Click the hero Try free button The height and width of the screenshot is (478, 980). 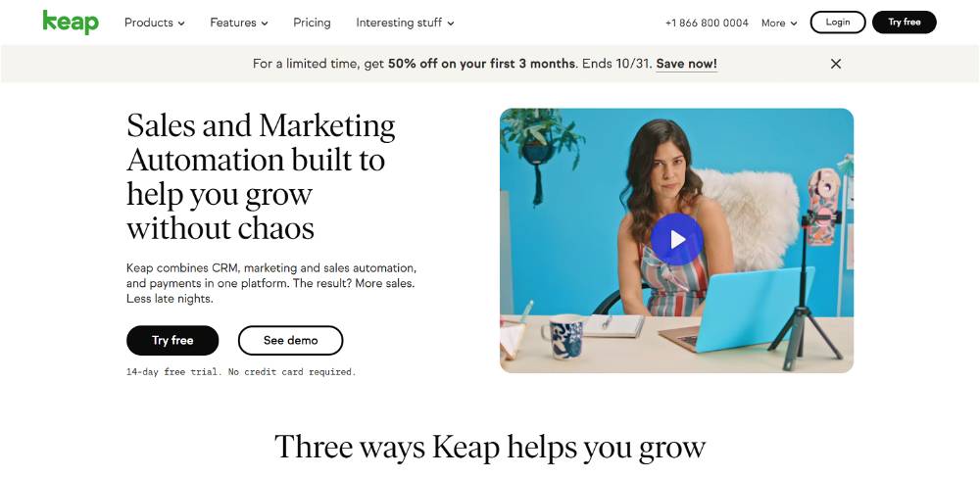click(x=172, y=341)
